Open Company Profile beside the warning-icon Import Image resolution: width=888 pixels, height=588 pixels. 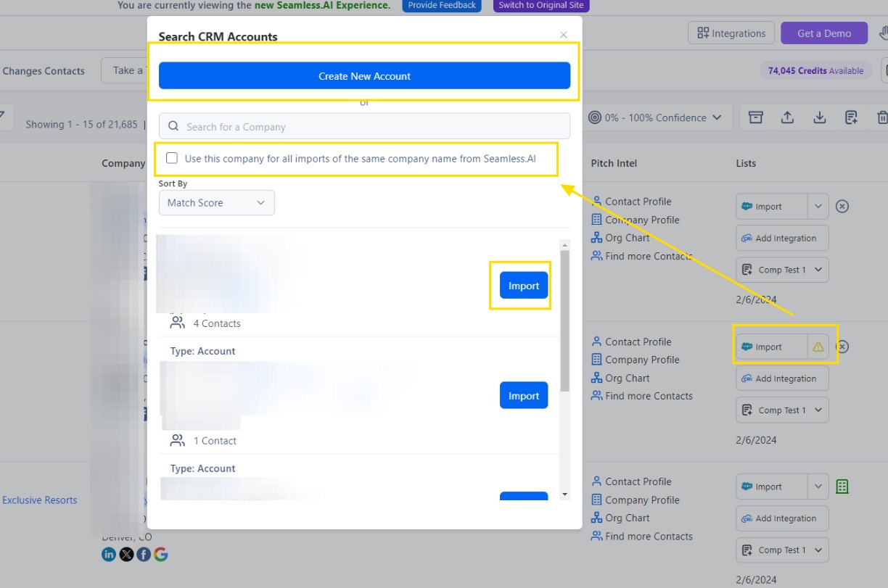click(x=636, y=360)
